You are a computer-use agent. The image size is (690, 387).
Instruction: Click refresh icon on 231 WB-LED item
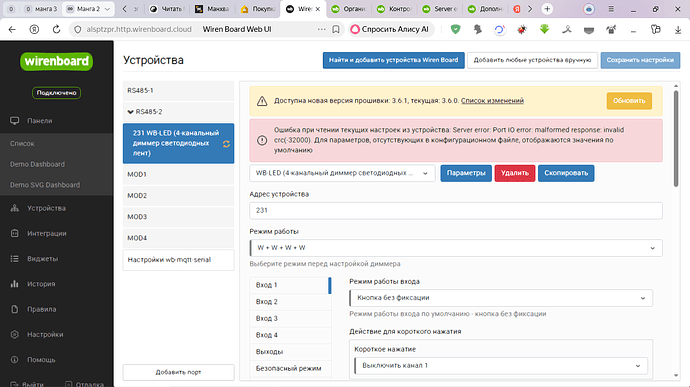tap(226, 144)
